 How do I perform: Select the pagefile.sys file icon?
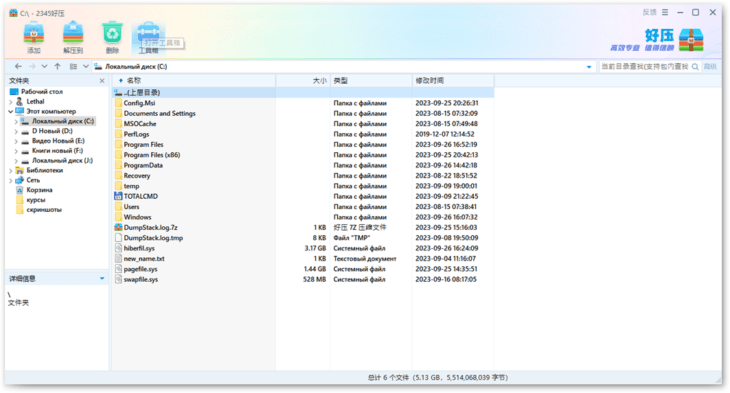pos(118,269)
